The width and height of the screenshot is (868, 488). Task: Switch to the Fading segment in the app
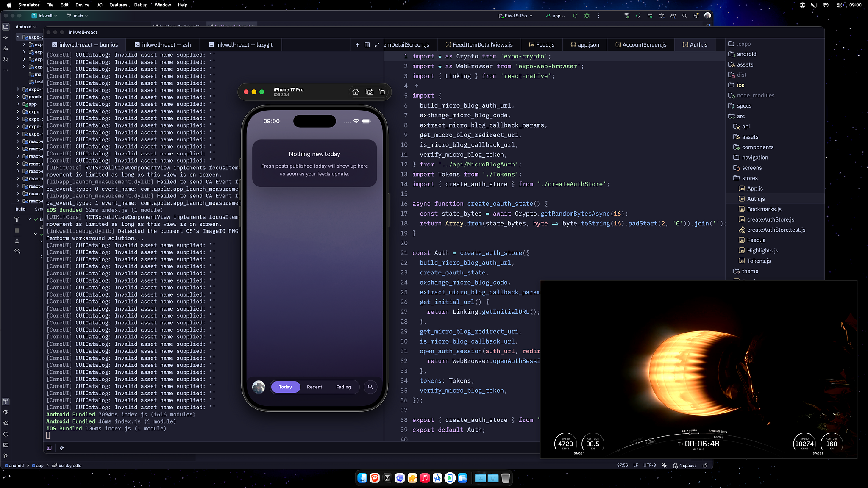tap(343, 387)
